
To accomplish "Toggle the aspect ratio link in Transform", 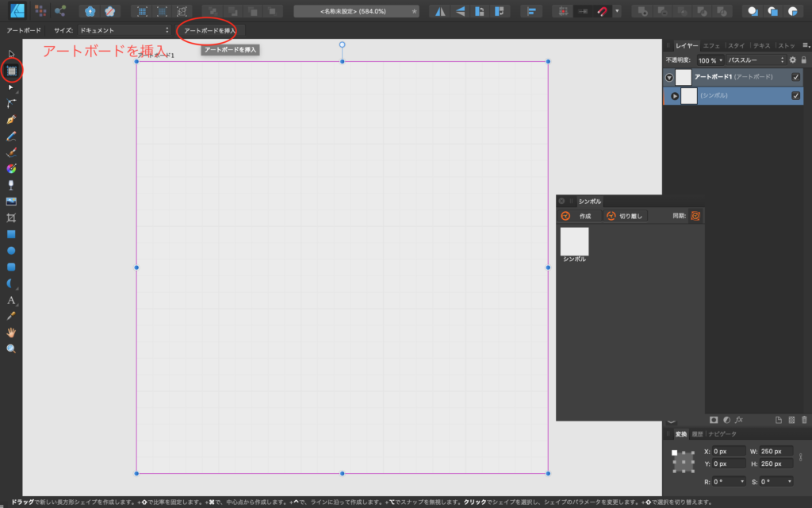I will click(x=801, y=457).
